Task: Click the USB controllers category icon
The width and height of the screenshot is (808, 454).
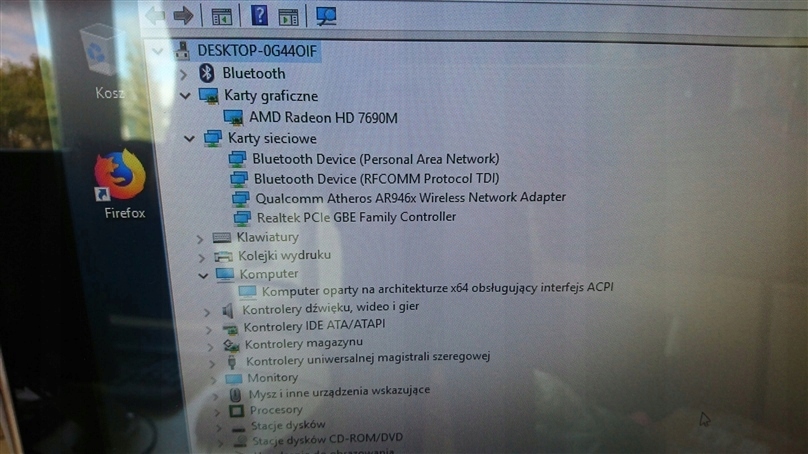Action: 232,361
